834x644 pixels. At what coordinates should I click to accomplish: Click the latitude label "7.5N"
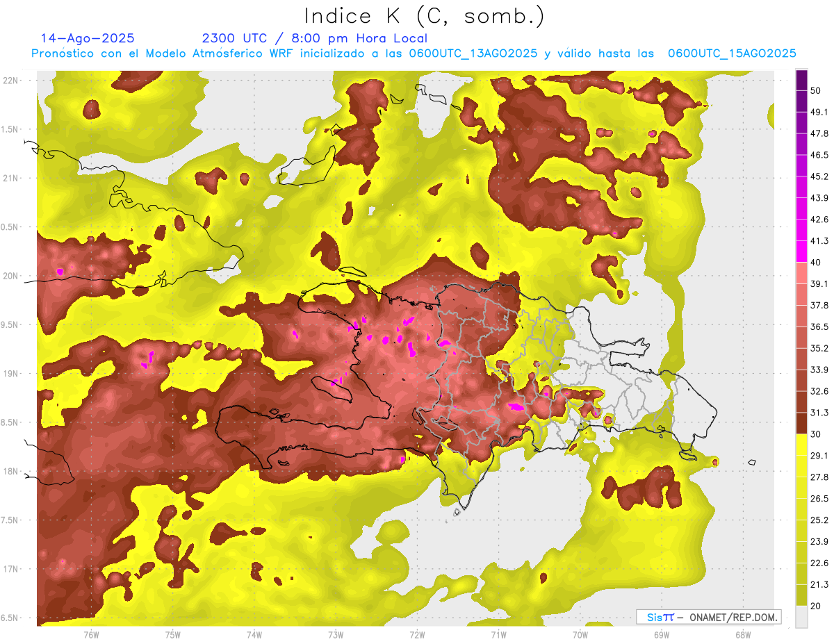tap(10, 520)
